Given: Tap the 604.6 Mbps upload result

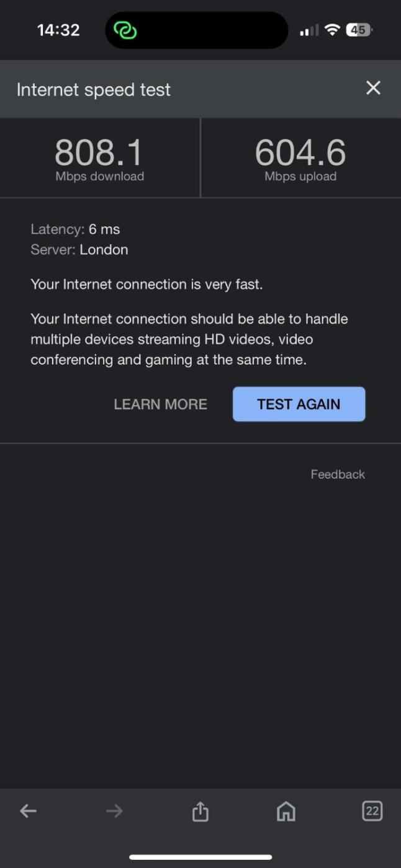Looking at the screenshot, I should [x=300, y=159].
